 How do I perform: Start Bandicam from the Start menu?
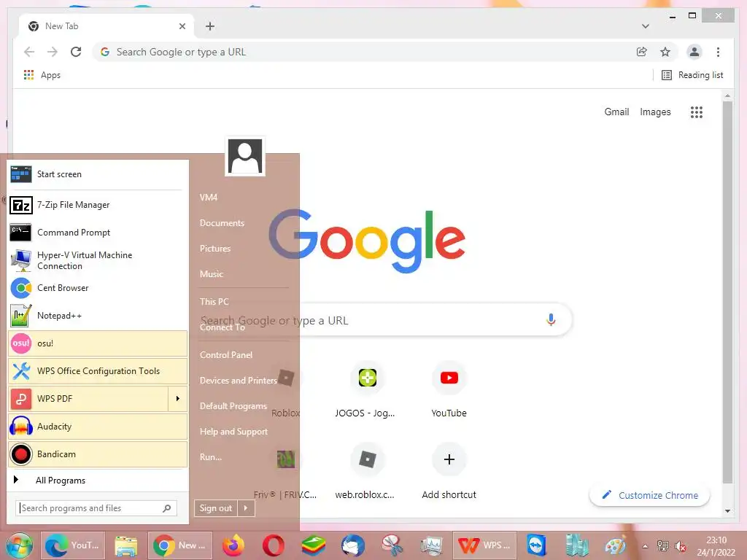[98, 454]
